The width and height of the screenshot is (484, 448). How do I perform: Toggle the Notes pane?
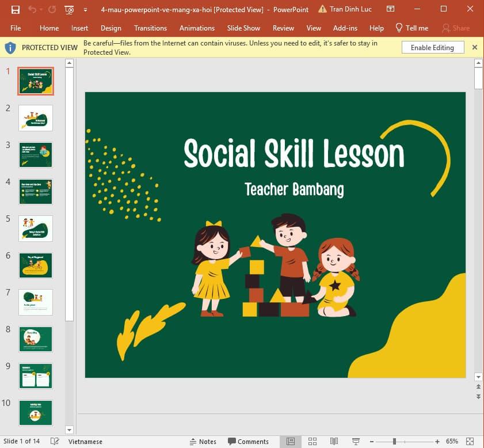coord(203,441)
